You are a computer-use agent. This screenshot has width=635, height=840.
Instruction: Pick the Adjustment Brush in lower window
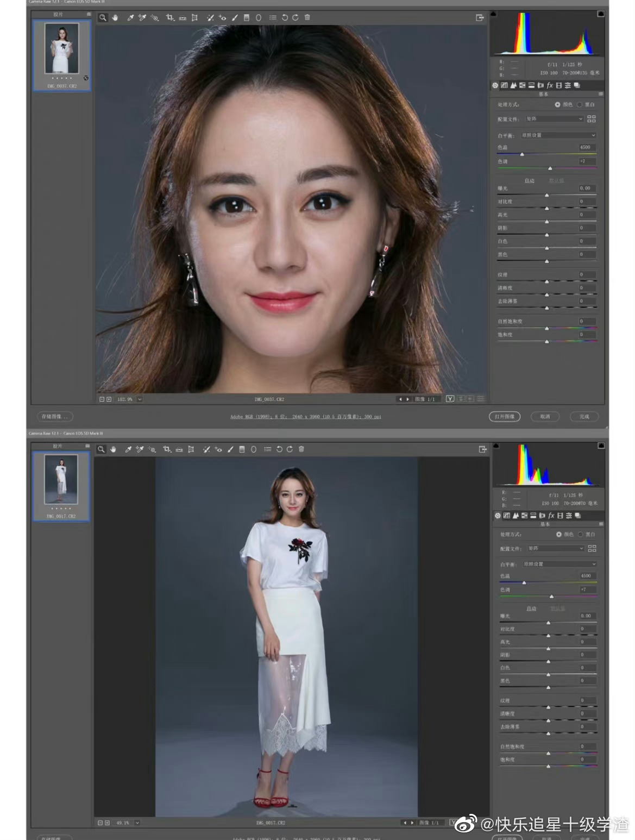tap(230, 449)
